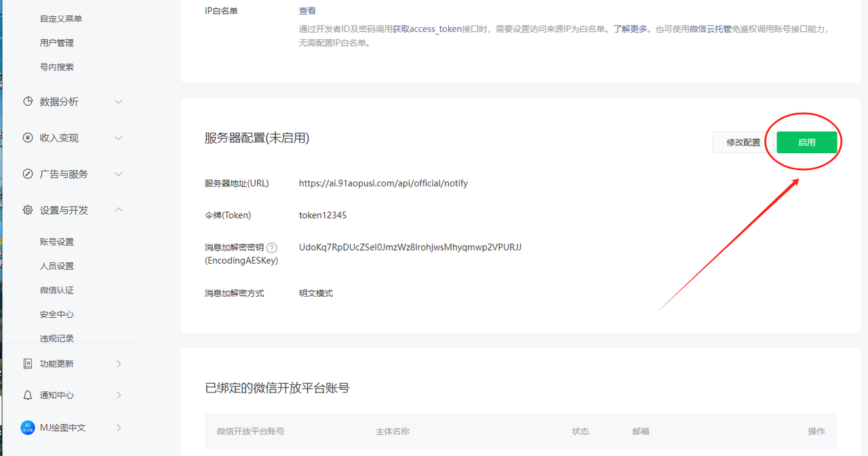This screenshot has width=868, height=456.
Task: Click the 服务器地址(URL) label
Action: point(237,183)
